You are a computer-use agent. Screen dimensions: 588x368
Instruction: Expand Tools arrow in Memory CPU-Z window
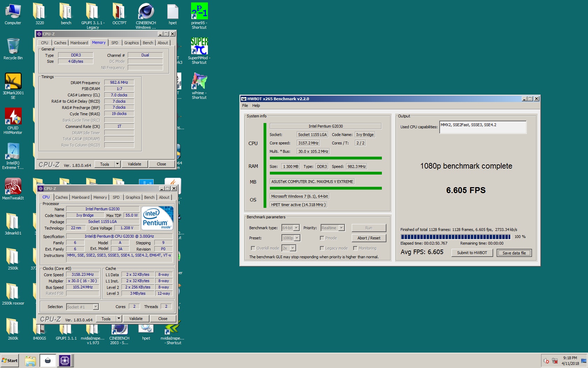click(x=118, y=164)
